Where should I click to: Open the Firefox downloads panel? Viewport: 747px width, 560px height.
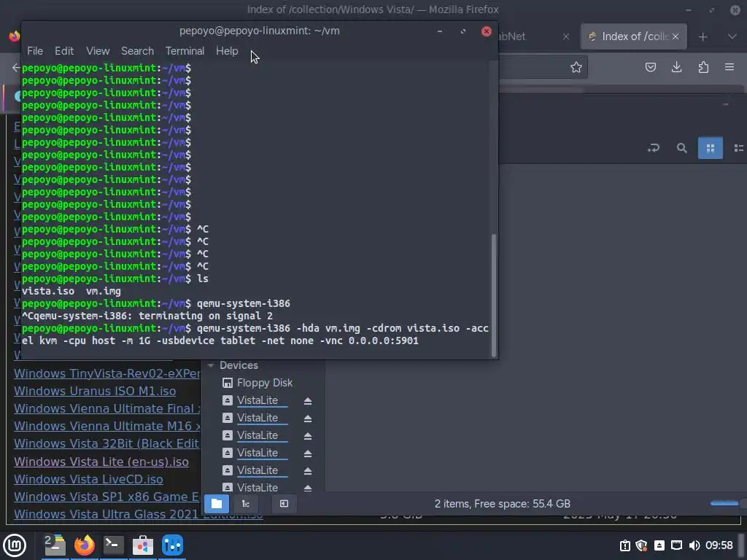(x=676, y=67)
